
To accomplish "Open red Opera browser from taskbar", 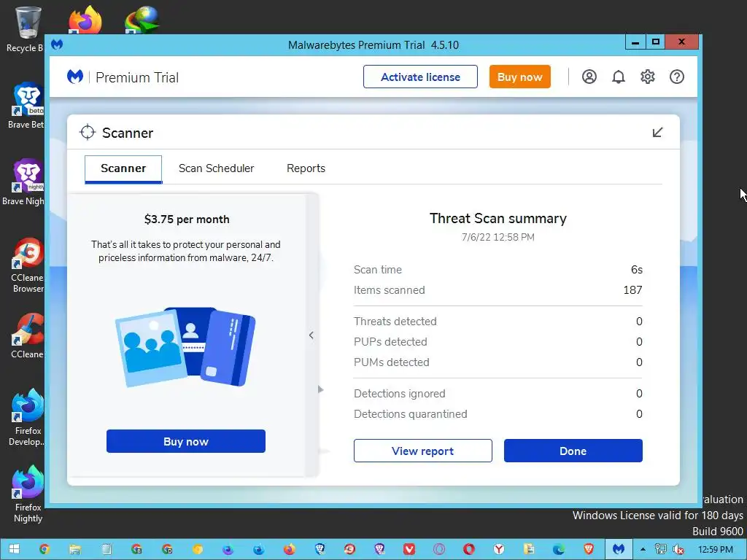I will click(469, 550).
